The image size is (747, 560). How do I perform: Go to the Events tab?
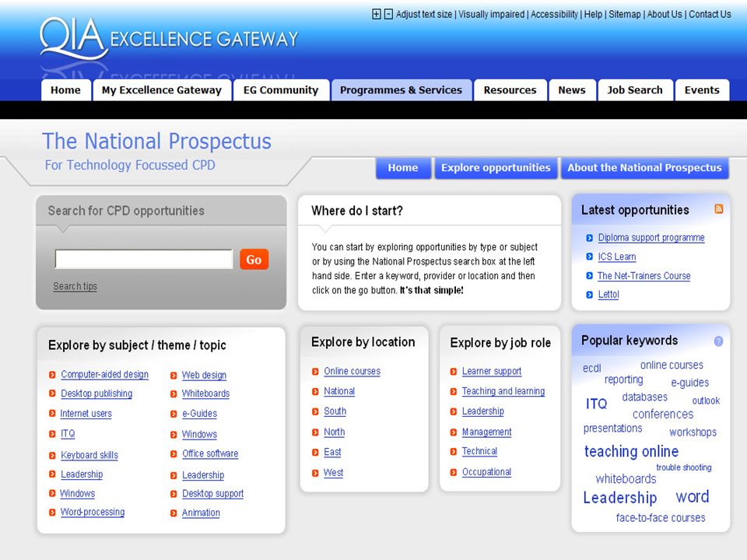click(x=702, y=90)
